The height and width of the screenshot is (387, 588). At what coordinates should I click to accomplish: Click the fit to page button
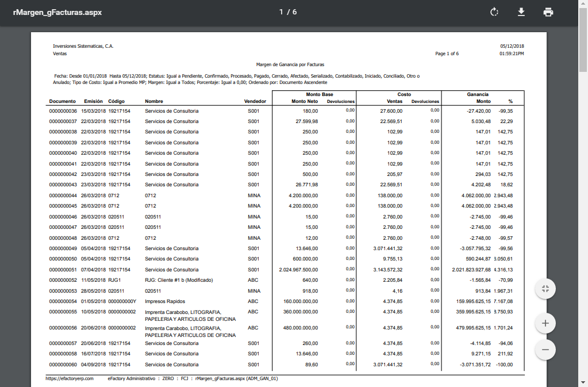pyautogui.click(x=545, y=289)
